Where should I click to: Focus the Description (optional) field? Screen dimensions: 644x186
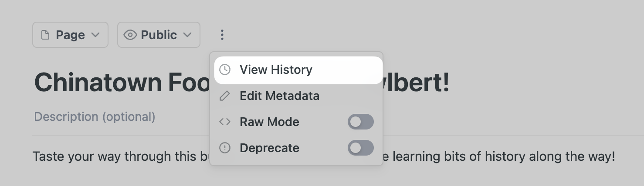click(x=95, y=116)
